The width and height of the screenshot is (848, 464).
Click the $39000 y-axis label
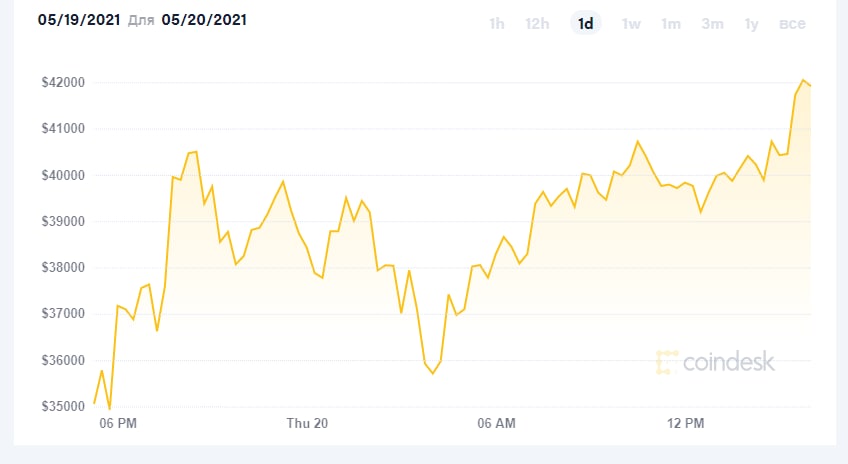point(63,221)
